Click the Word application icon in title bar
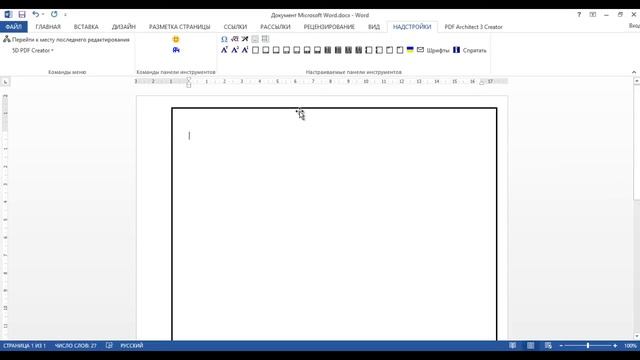 8,15
